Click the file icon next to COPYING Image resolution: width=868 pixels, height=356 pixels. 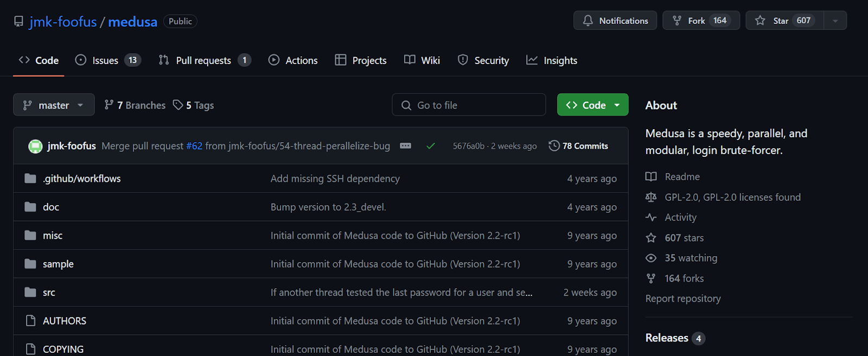point(30,349)
